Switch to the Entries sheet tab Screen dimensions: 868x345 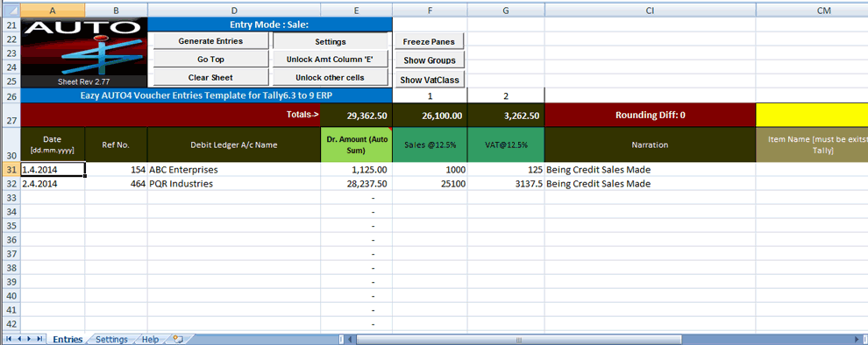[x=67, y=340]
